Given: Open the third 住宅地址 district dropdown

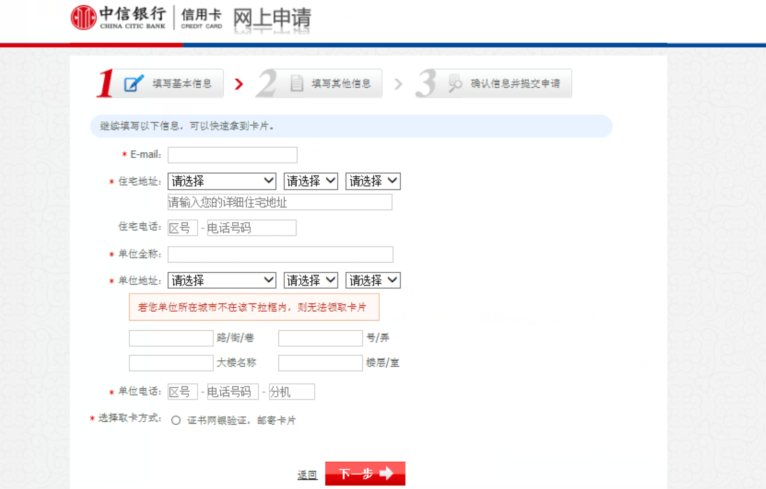Looking at the screenshot, I should click(373, 181).
